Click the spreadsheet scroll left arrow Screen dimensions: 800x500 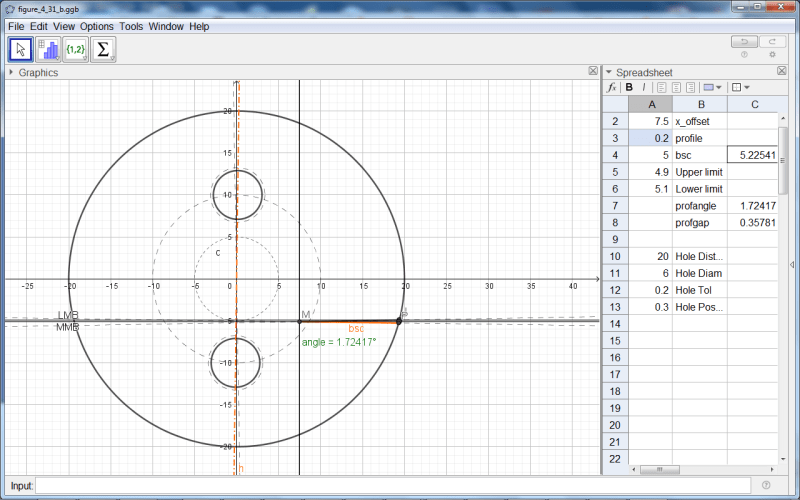point(633,469)
